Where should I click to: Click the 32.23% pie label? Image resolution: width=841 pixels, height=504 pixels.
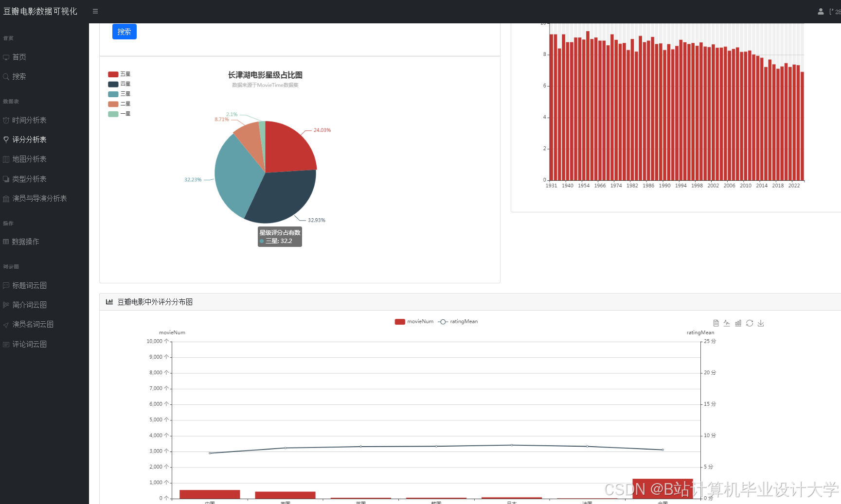tap(193, 180)
